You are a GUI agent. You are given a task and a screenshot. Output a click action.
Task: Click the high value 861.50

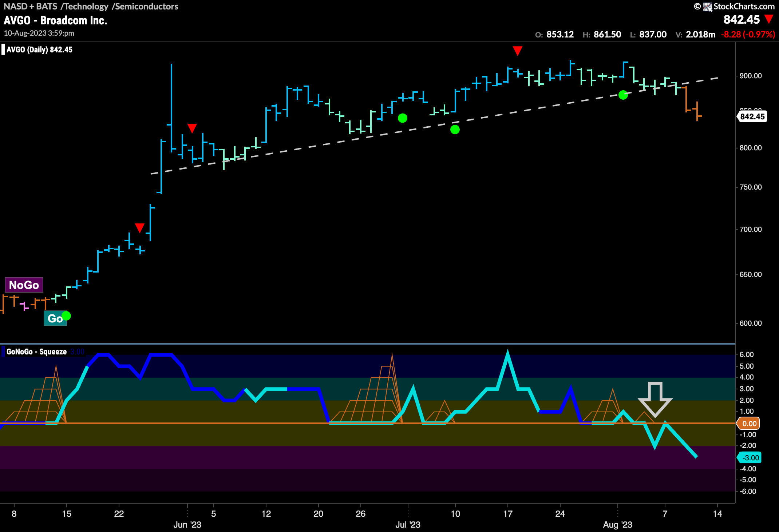[x=607, y=35]
